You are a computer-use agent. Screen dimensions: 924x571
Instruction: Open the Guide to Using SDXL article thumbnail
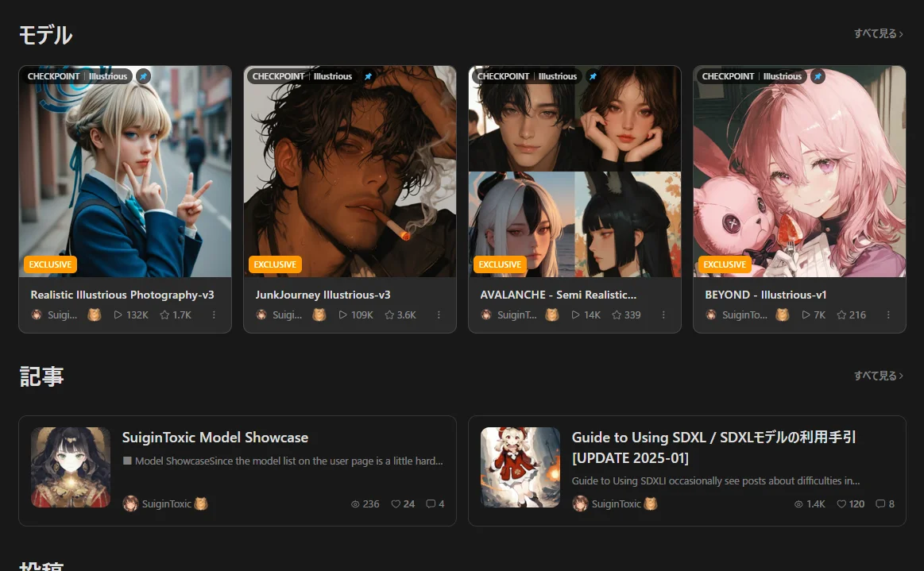point(520,467)
